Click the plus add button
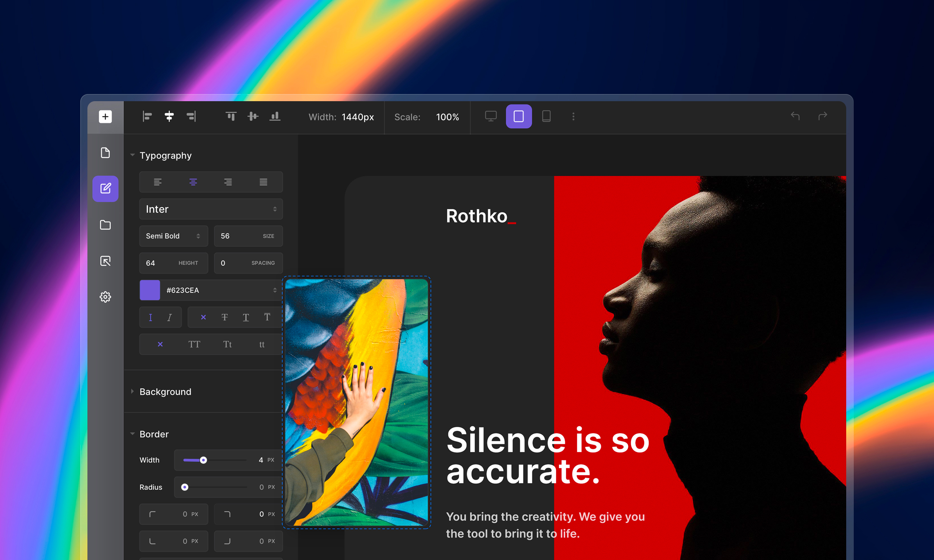 pyautogui.click(x=105, y=116)
